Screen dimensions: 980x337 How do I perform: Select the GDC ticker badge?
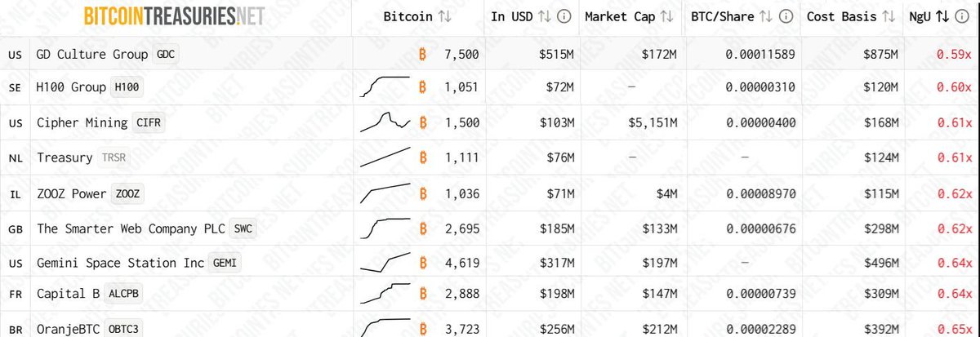click(x=166, y=54)
